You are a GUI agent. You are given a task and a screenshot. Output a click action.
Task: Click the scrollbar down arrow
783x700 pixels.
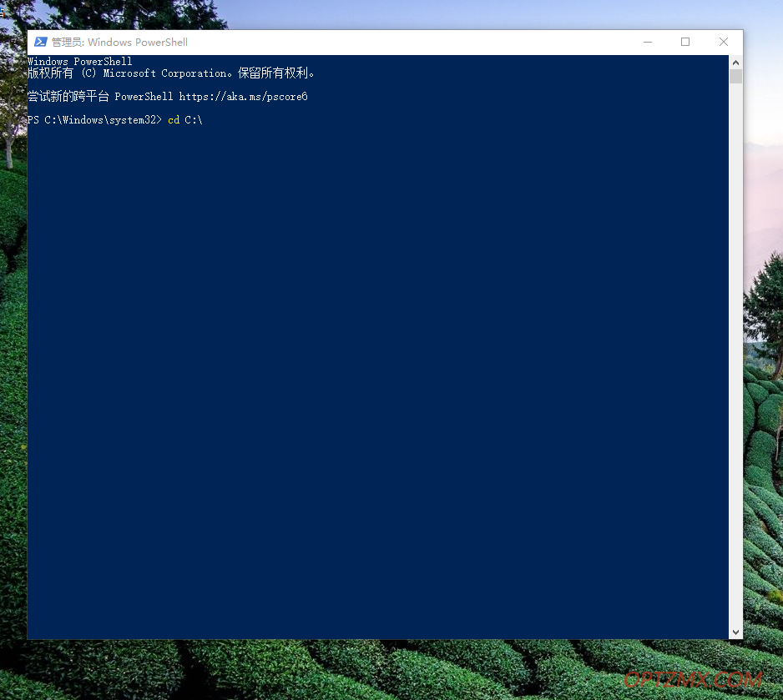pos(735,632)
